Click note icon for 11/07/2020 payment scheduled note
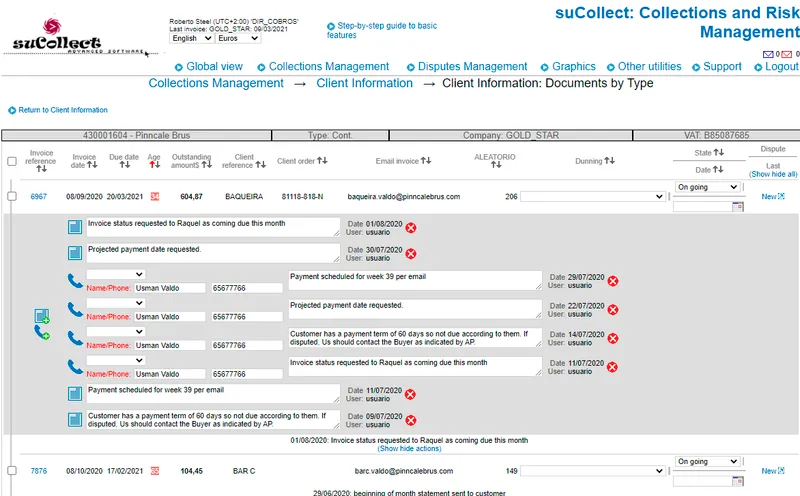The width and height of the screenshot is (800, 496). tap(75, 393)
